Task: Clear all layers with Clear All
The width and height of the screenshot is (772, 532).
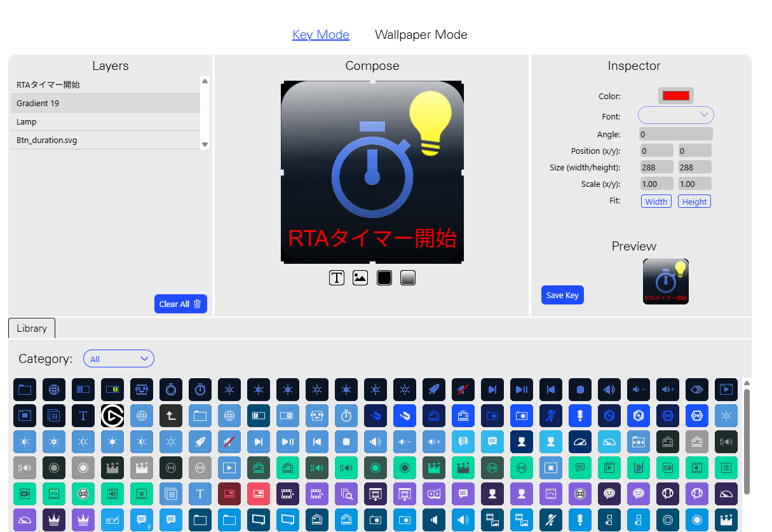Action: [180, 304]
